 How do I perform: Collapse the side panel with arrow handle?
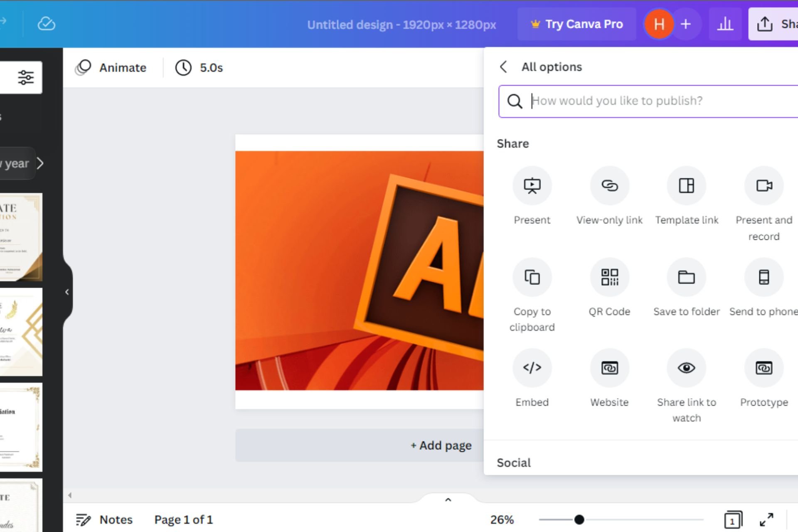pos(67,292)
